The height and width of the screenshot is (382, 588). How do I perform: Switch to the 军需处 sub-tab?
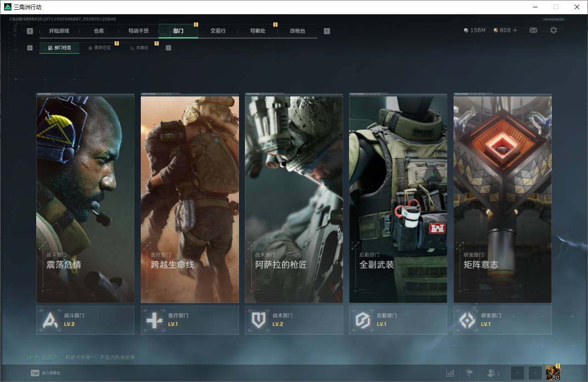(139, 48)
